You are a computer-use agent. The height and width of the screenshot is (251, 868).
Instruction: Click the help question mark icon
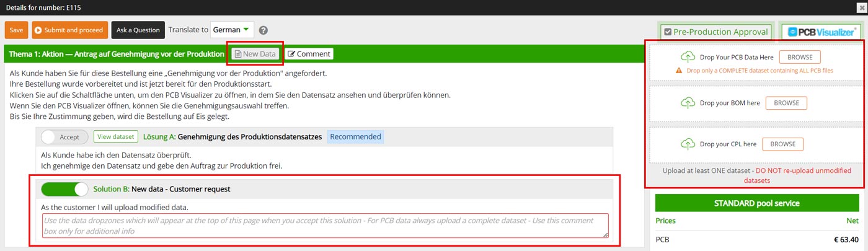(x=263, y=30)
